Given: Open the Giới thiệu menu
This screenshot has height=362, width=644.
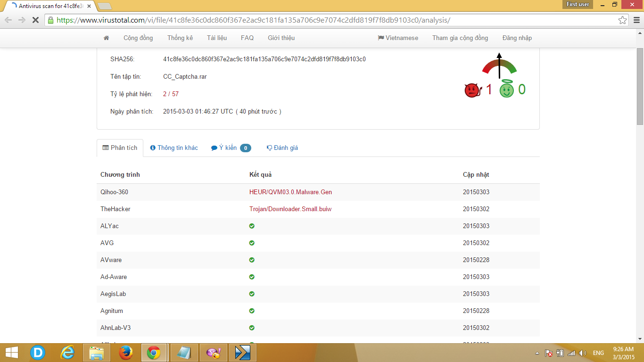Looking at the screenshot, I should 281,38.
